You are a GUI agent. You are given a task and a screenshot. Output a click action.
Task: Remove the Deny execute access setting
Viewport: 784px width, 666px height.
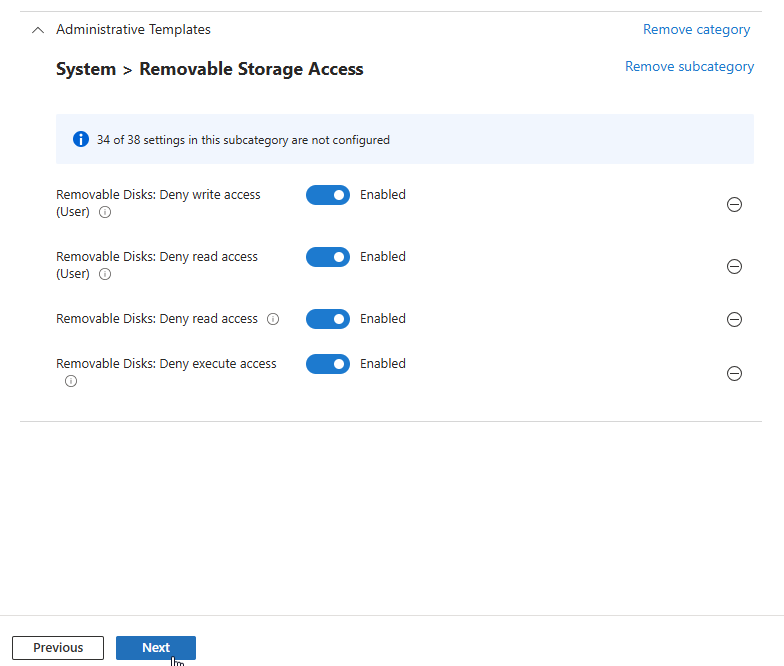[734, 373]
